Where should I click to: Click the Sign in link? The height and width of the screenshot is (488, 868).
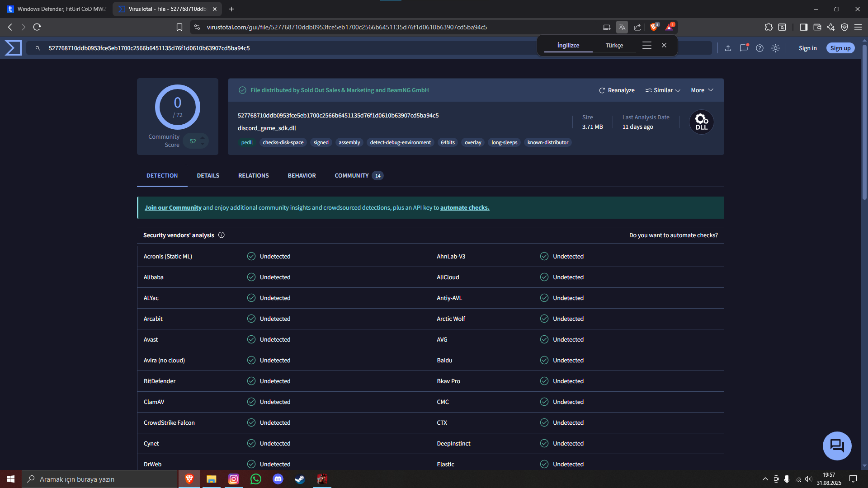tap(807, 48)
